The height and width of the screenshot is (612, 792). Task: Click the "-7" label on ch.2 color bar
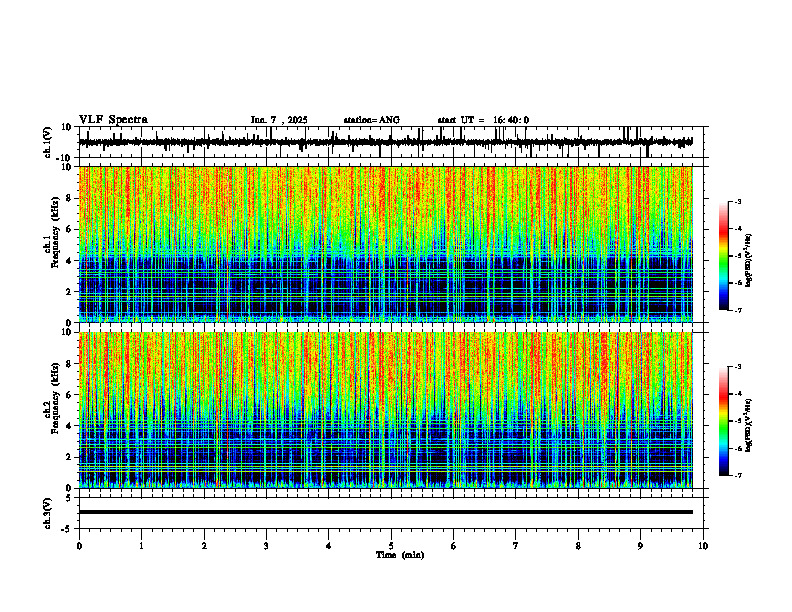coord(738,476)
